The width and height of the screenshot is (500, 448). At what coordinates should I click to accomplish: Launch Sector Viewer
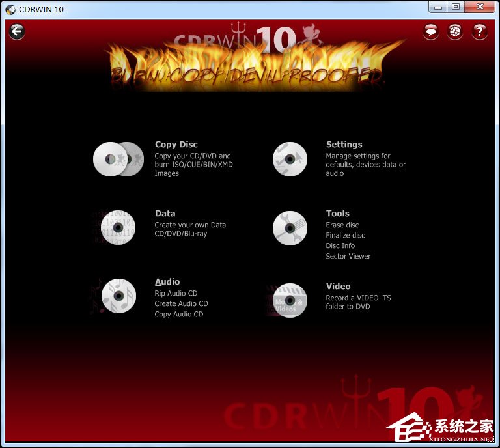tap(348, 256)
